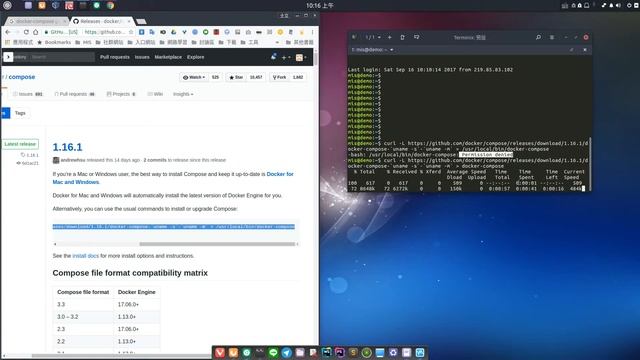This screenshot has height=360, width=640.
Task: Click the Latest release label
Action: click(x=20, y=144)
